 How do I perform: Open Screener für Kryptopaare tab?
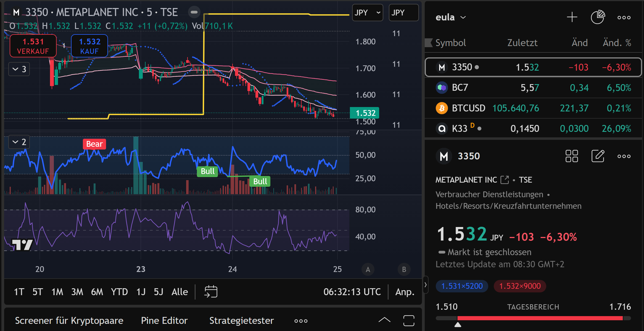click(x=69, y=321)
